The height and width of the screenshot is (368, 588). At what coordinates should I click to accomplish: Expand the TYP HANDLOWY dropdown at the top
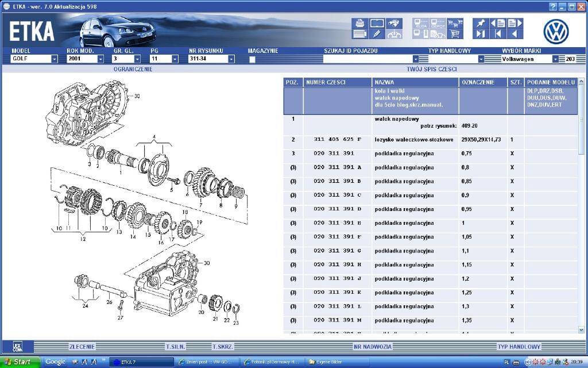pyautogui.click(x=481, y=59)
